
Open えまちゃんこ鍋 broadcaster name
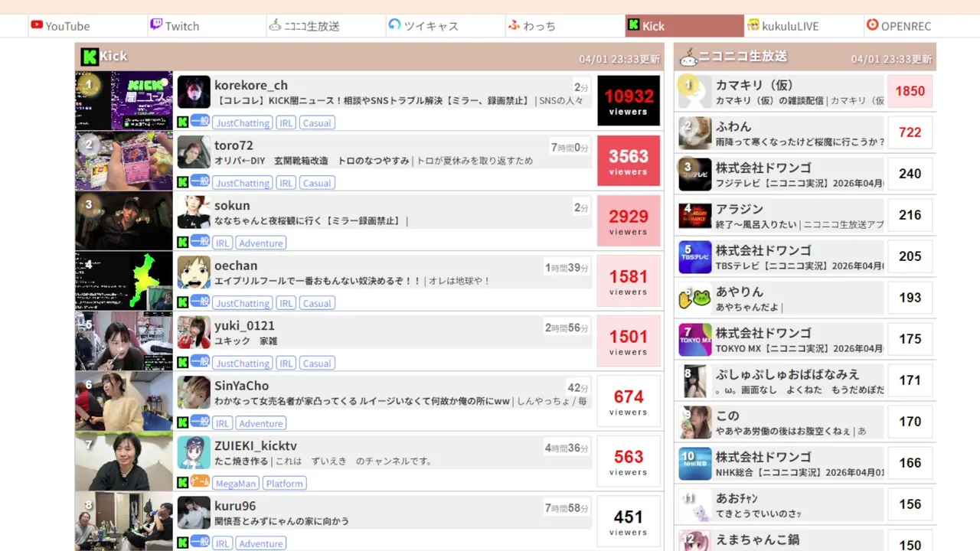[757, 540]
